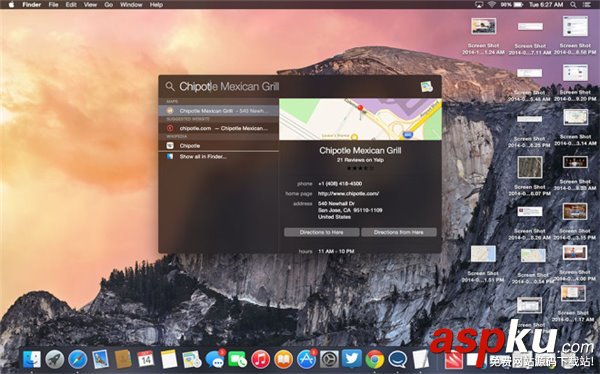This screenshot has height=374, width=600.
Task: Open Finder from the Dock
Action: point(32,360)
